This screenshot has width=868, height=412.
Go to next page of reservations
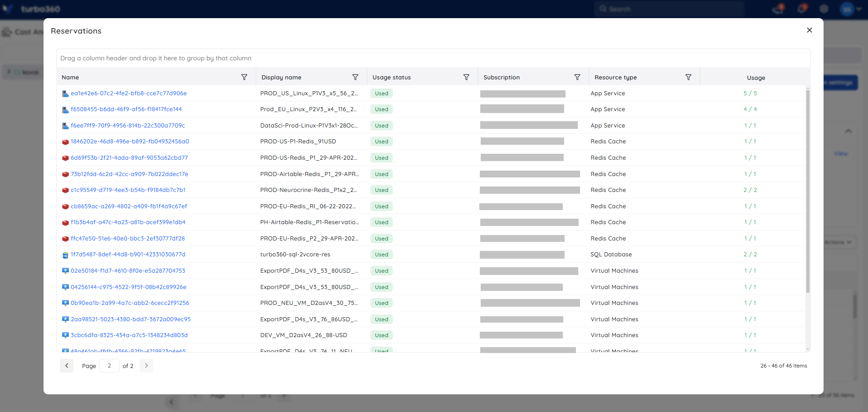[x=146, y=366]
